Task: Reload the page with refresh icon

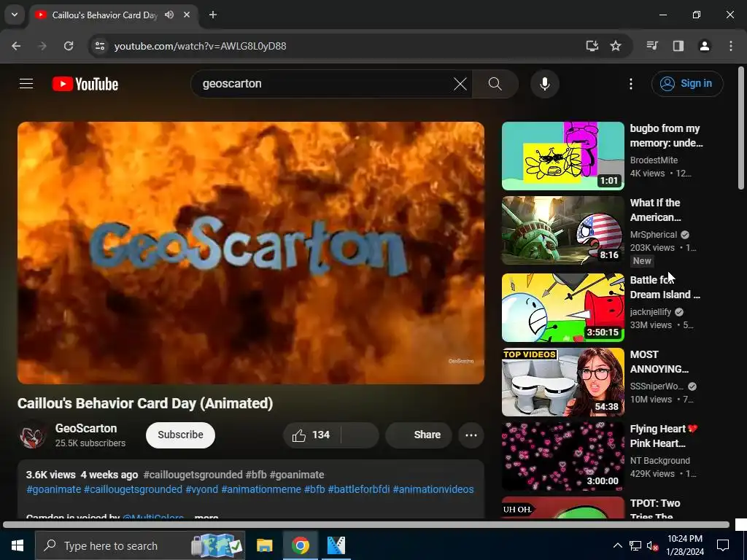Action: 69,46
